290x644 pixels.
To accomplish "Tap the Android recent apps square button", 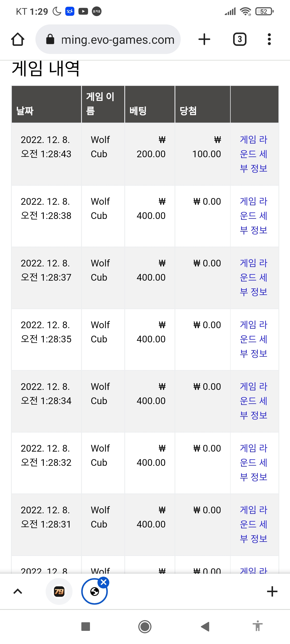I will tap(86, 627).
